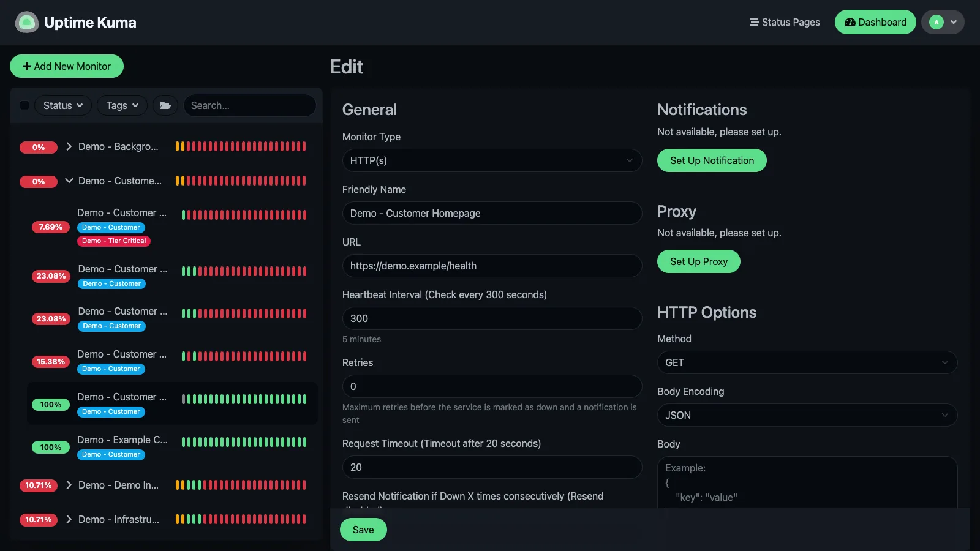Click the URL input field
Screen dimensions: 980x551
(x=492, y=266)
